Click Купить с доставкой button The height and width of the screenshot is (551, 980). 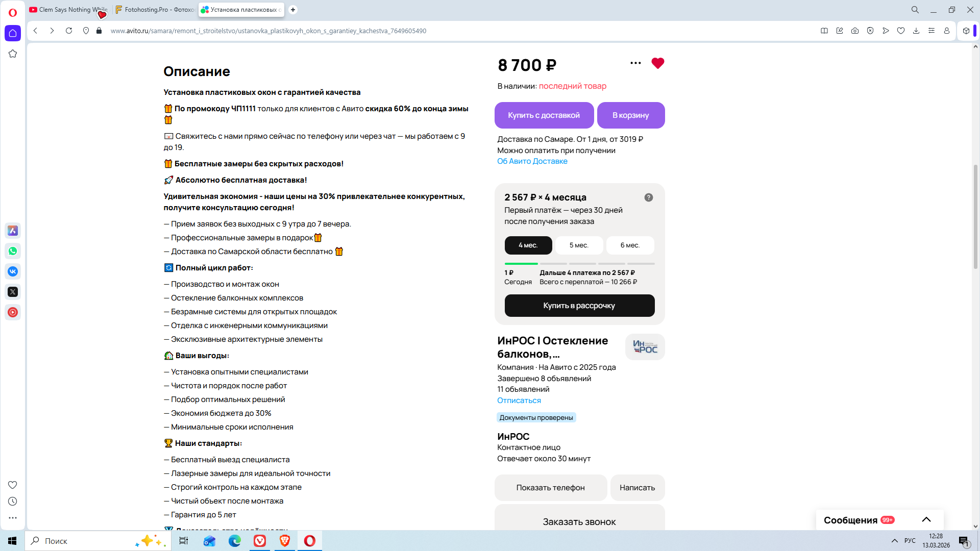[544, 115]
